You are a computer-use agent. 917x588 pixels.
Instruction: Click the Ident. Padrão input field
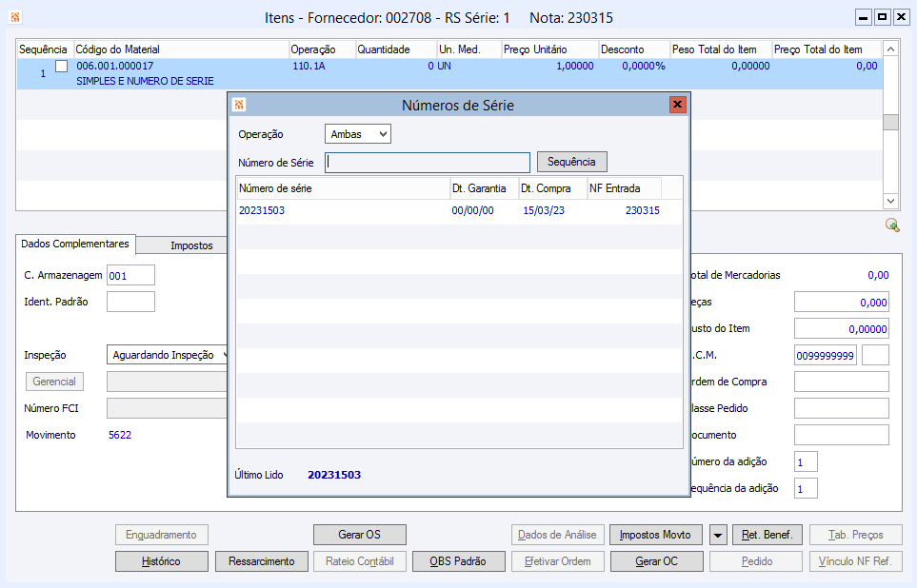131,302
